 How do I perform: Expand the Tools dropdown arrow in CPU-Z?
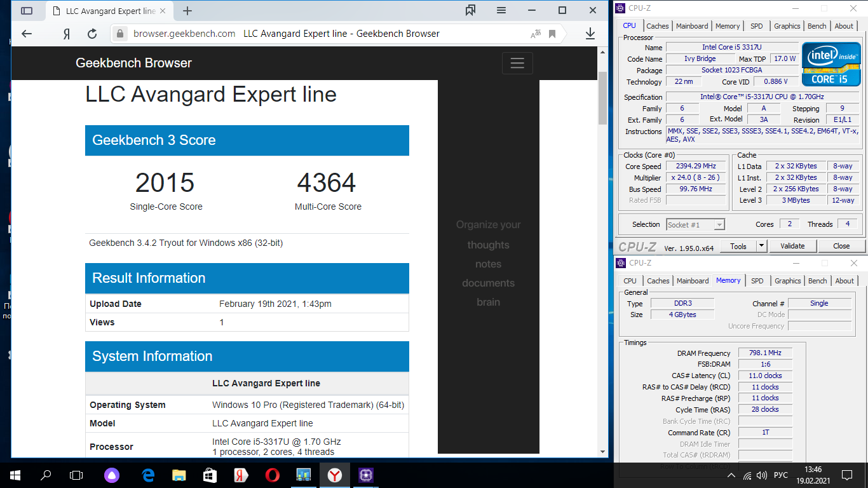point(762,246)
